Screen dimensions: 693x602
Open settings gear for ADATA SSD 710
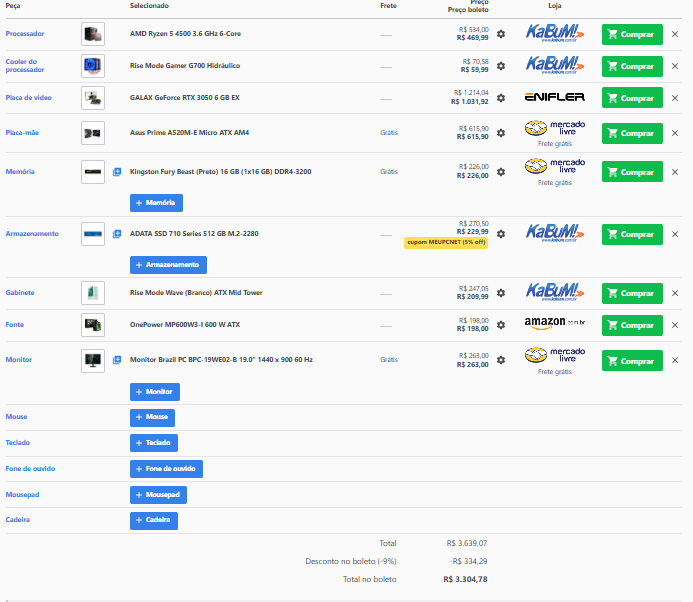pyautogui.click(x=501, y=234)
